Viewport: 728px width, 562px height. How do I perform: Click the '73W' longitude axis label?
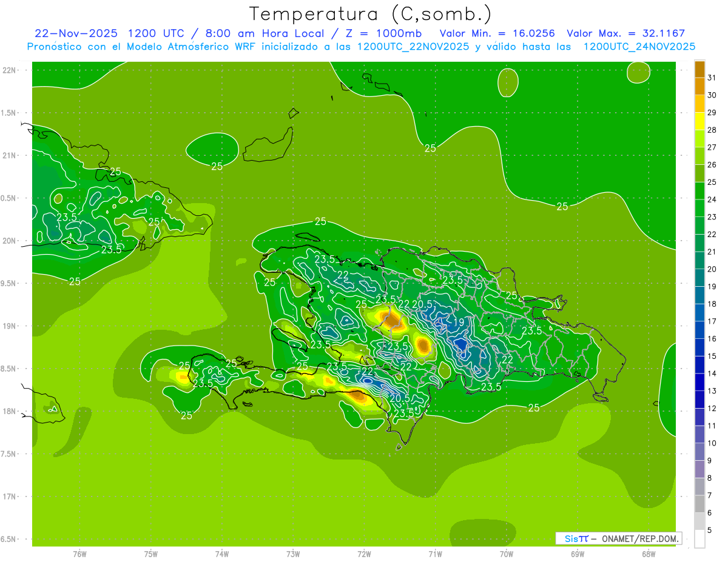point(293,554)
